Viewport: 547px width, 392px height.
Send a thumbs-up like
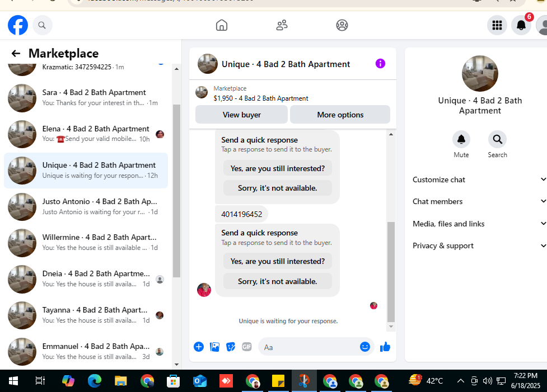[x=385, y=347]
